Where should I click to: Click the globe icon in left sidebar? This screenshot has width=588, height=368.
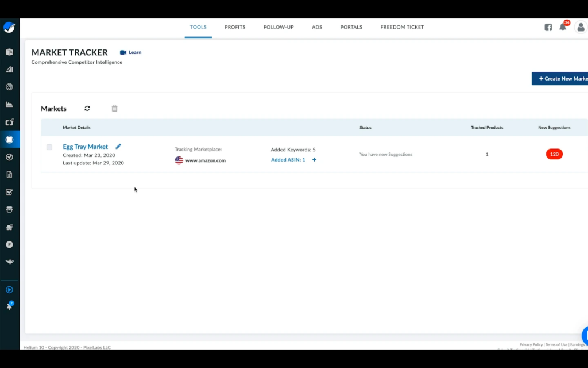click(x=9, y=86)
